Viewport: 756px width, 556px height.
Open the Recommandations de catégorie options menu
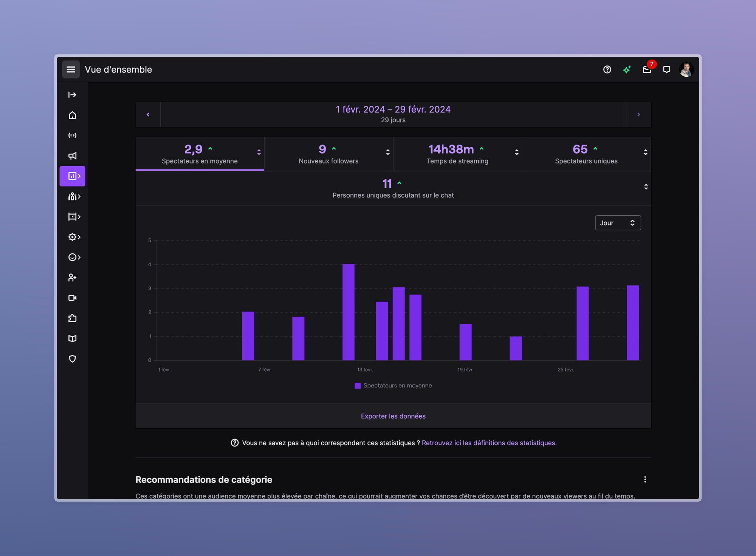pos(645,479)
